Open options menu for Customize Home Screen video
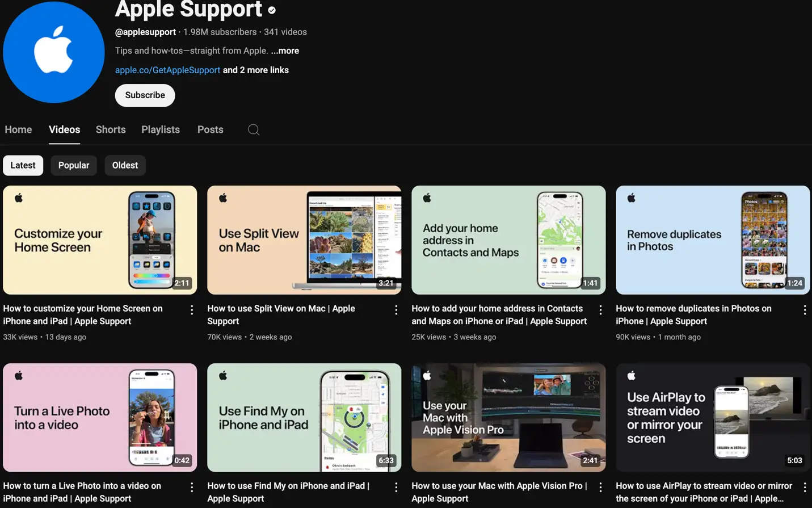 [192, 310]
